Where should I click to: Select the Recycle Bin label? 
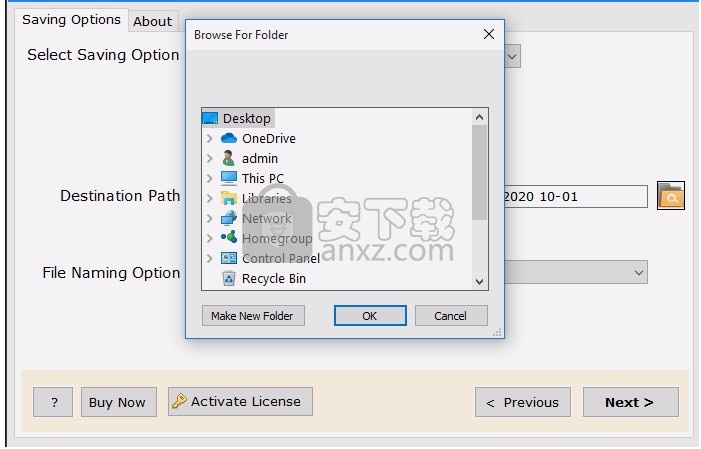click(274, 278)
